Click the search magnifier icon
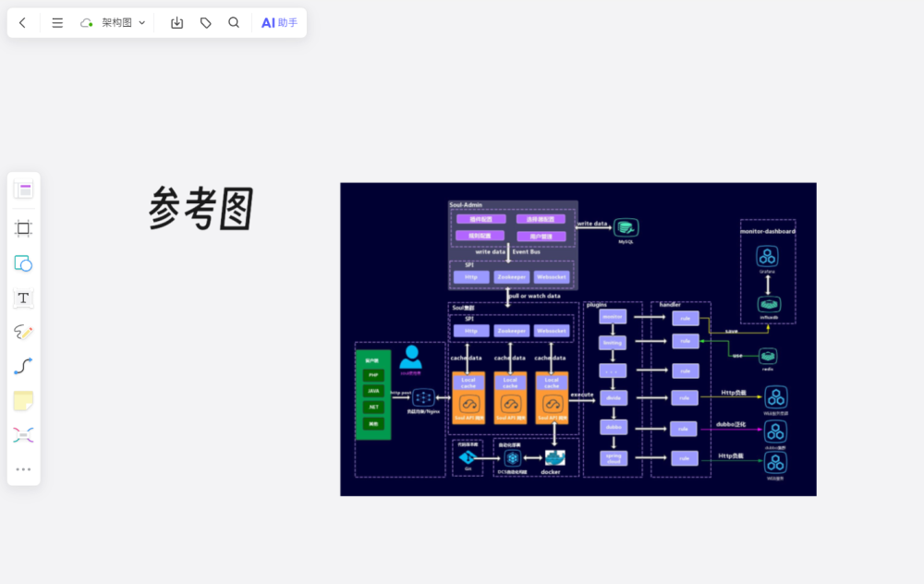The height and width of the screenshot is (584, 924). point(233,22)
